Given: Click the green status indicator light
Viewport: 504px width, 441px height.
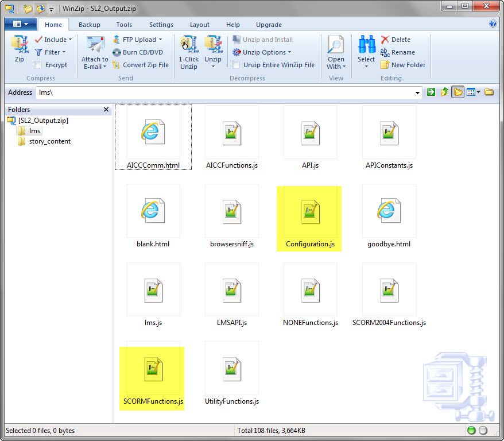Looking at the screenshot, I should [471, 430].
